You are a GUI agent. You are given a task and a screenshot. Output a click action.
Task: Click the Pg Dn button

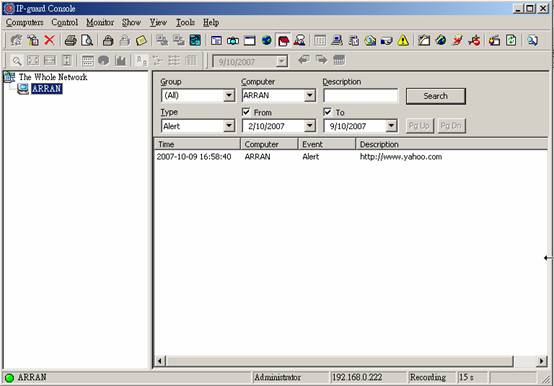pyautogui.click(x=451, y=126)
